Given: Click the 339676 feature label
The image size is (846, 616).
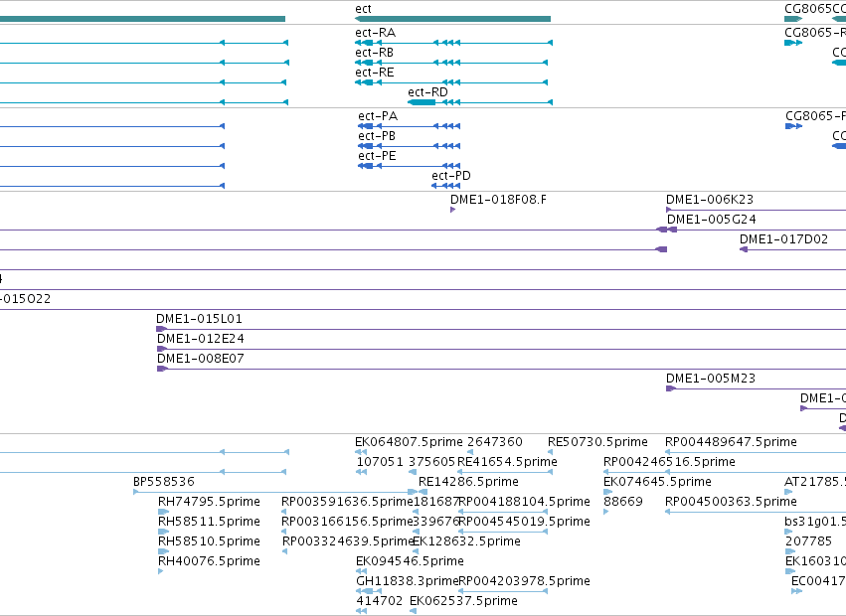Looking at the screenshot, I should click(436, 523).
